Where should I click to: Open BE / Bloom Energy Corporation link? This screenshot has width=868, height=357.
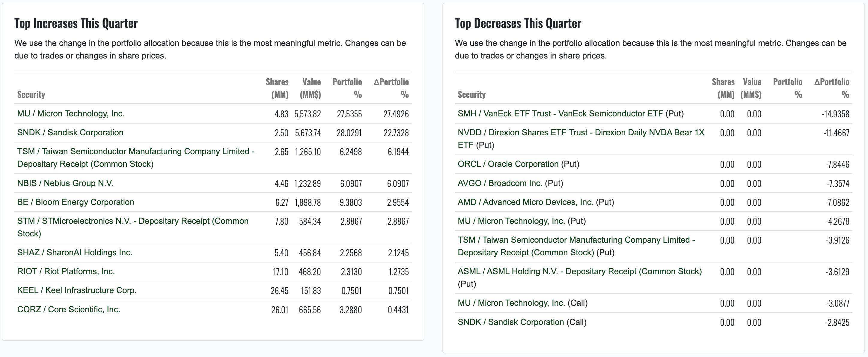76,202
